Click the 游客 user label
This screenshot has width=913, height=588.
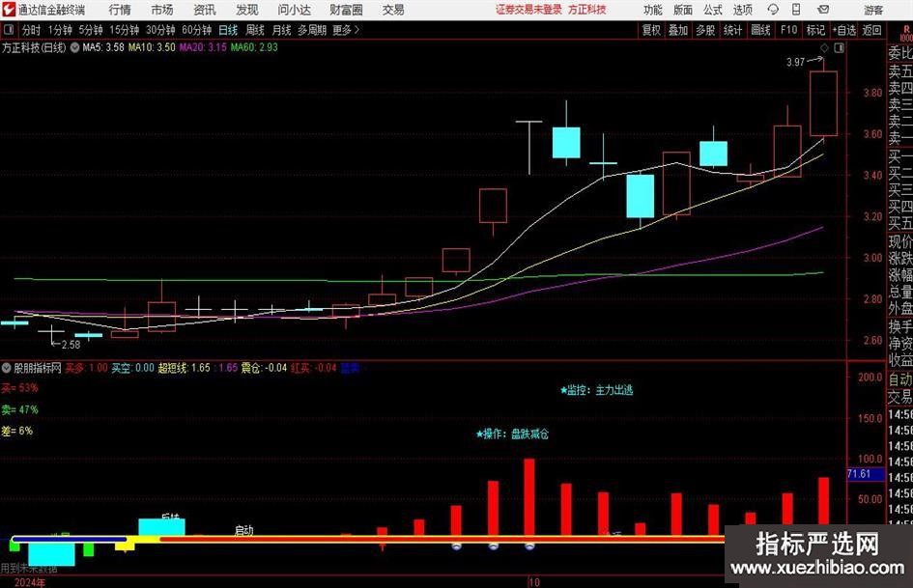pyautogui.click(x=872, y=10)
